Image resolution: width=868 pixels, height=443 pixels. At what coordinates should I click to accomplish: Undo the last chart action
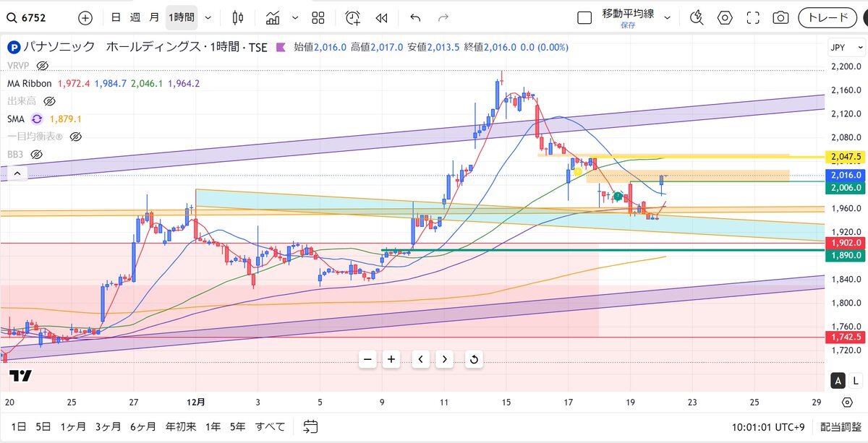click(x=414, y=17)
